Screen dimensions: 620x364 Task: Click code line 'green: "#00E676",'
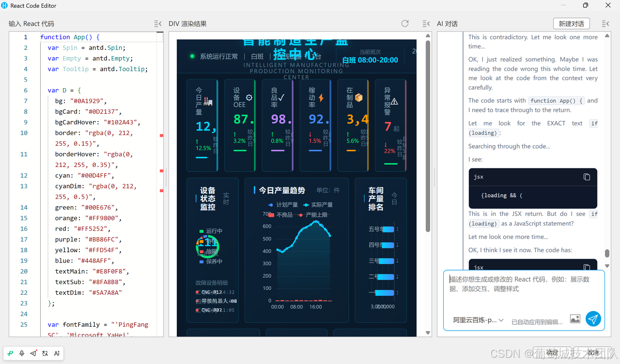[x=87, y=207]
